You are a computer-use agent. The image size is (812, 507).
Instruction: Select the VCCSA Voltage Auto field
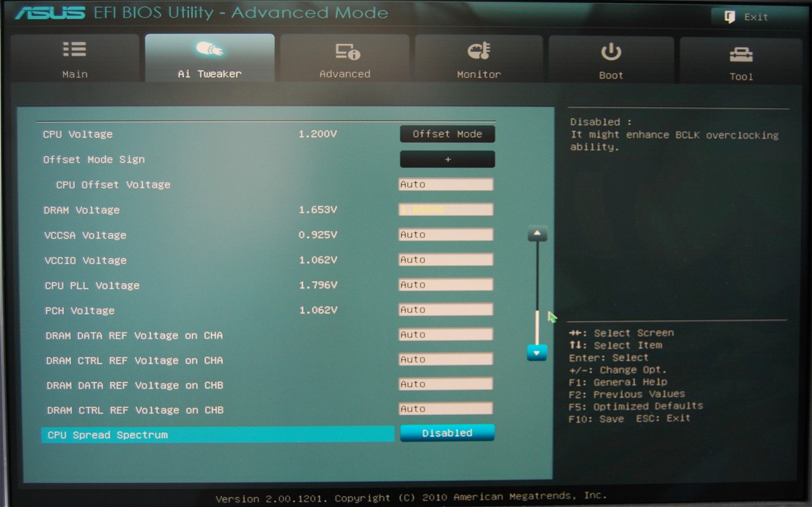tap(446, 235)
